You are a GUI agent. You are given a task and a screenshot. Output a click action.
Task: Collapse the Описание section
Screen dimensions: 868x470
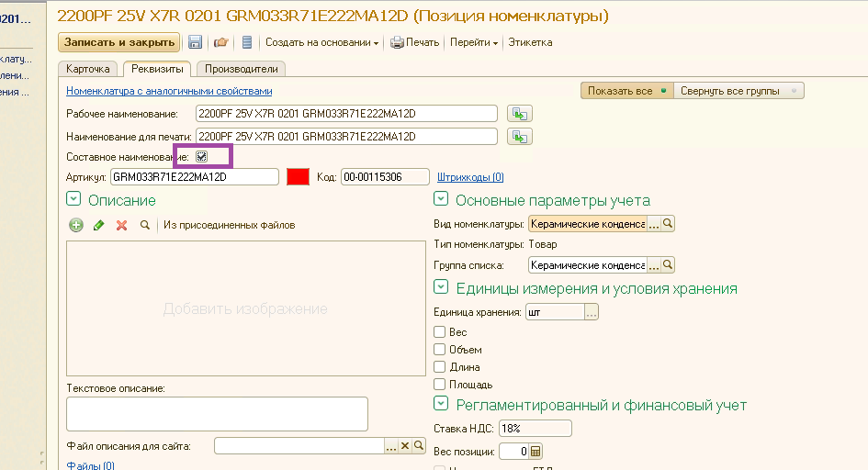(73, 199)
